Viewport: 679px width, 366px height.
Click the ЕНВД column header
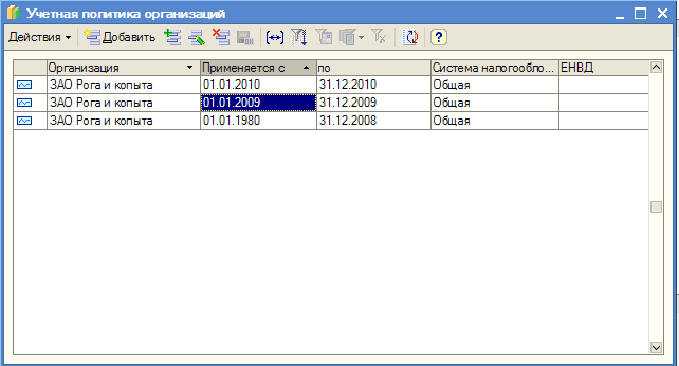tap(604, 68)
